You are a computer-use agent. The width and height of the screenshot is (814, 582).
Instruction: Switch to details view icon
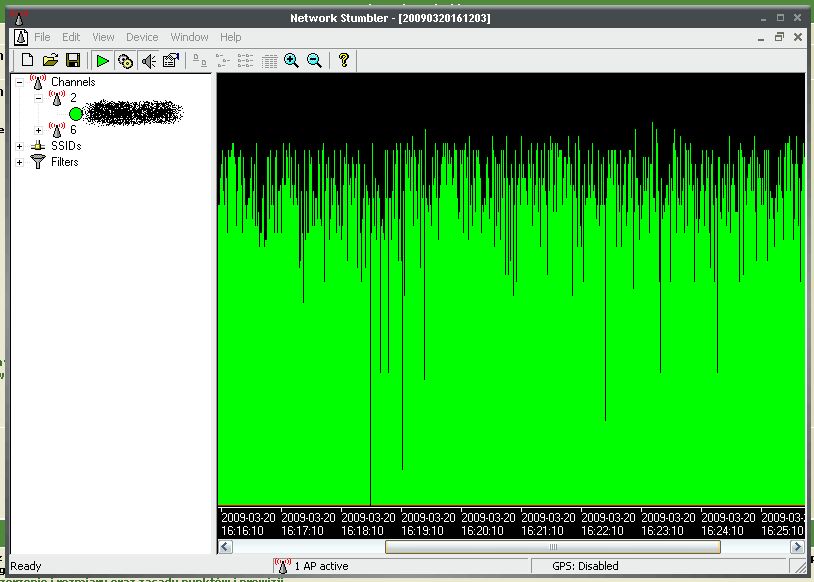269,61
